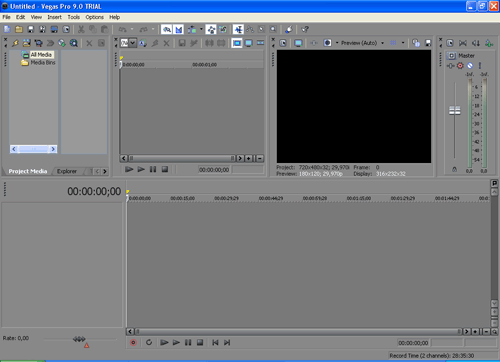Image resolution: width=500 pixels, height=362 pixels.
Task: Toggle Preview on External Monitor
Action: tap(298, 43)
